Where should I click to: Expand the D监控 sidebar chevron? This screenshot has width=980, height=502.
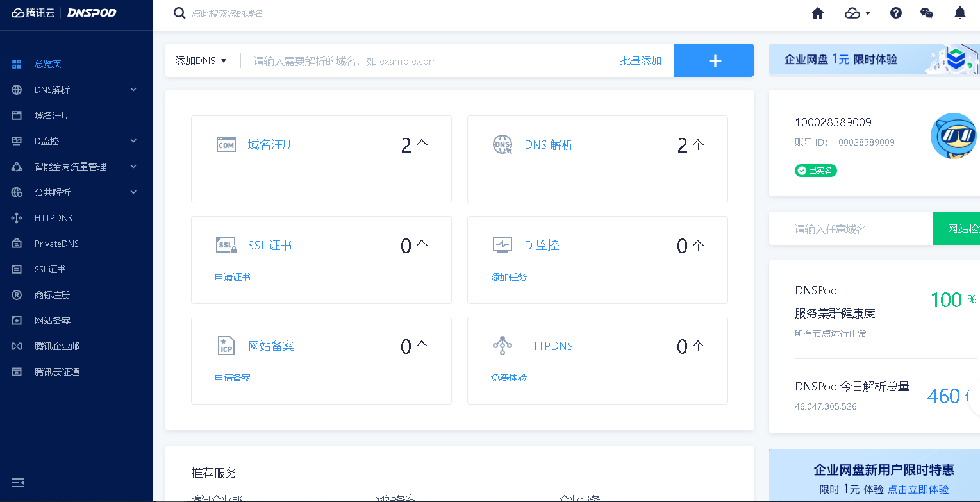(x=133, y=141)
